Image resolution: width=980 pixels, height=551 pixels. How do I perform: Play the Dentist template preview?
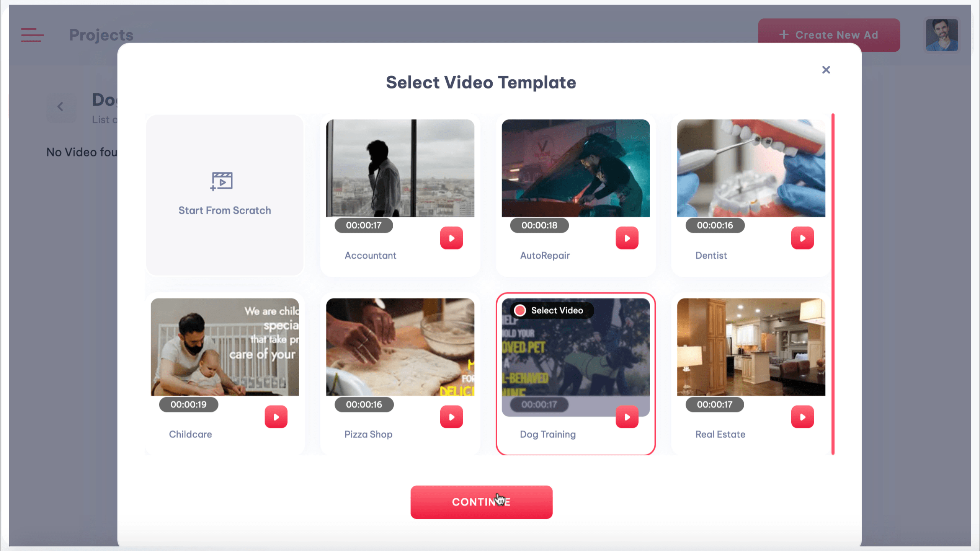pyautogui.click(x=802, y=238)
